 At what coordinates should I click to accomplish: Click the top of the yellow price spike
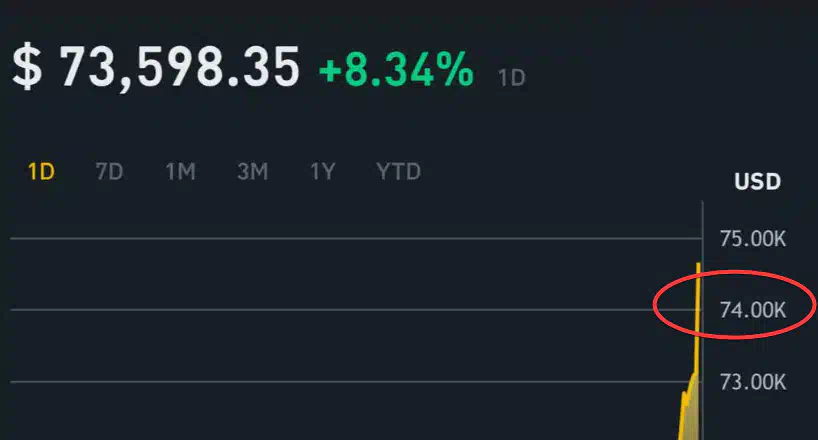(x=699, y=265)
